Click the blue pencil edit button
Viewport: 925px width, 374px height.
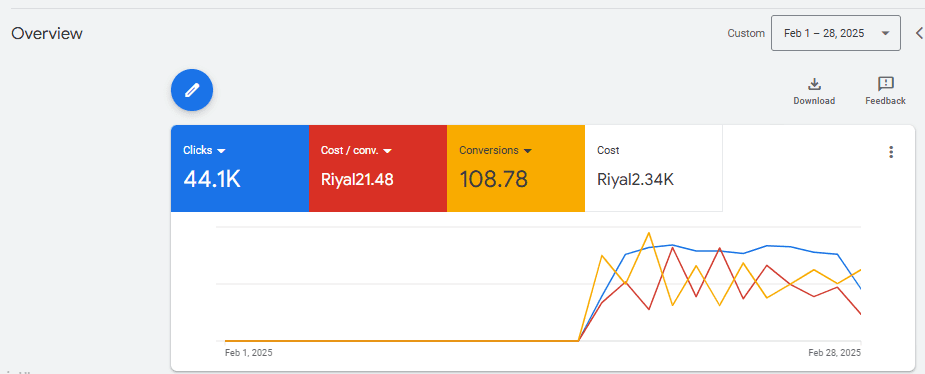tap(192, 90)
